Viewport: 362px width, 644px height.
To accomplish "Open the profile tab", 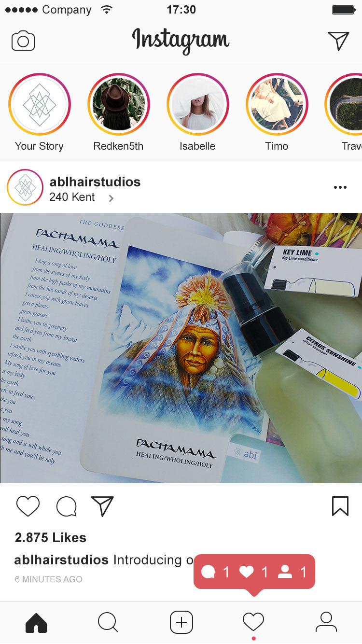I will pos(326,622).
